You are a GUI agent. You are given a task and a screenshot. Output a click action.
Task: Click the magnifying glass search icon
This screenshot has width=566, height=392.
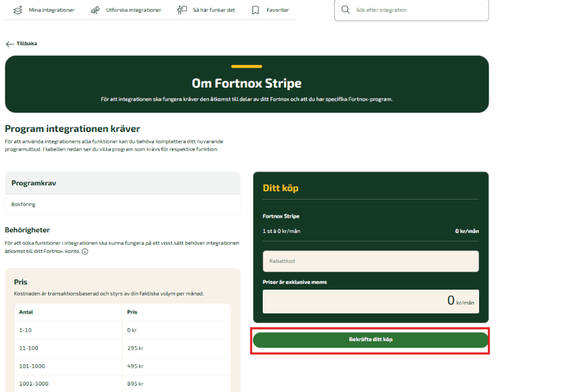346,10
